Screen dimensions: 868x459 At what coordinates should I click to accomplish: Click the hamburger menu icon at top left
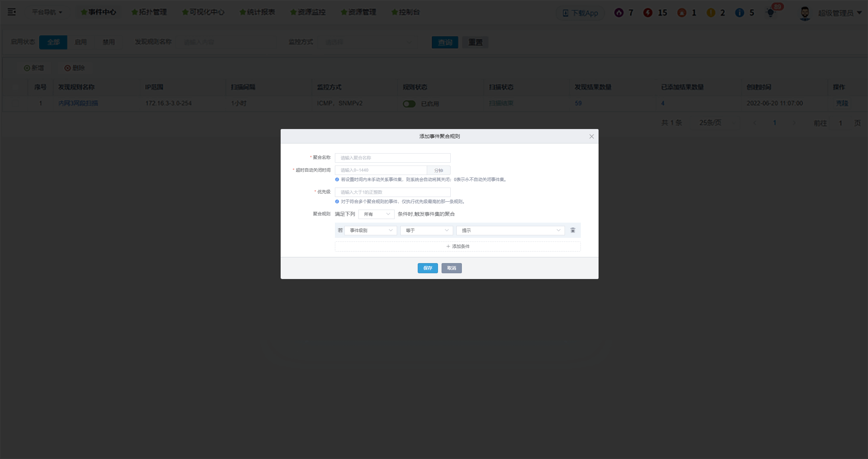tap(12, 12)
